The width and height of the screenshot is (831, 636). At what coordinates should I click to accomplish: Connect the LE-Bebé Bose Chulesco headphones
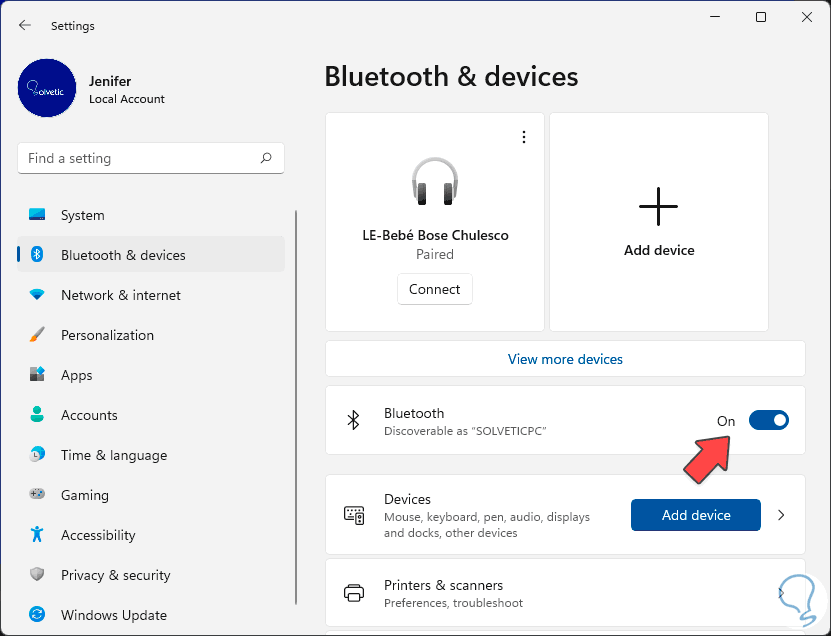click(x=434, y=289)
